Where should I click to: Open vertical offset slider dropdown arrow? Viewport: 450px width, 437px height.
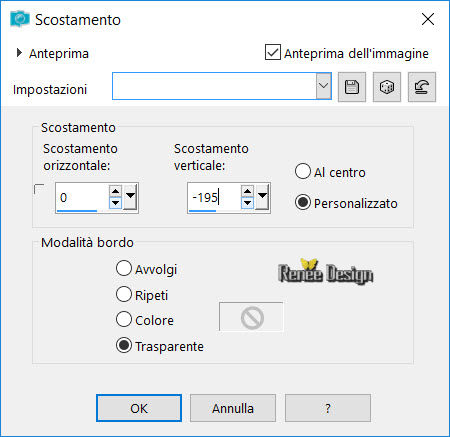click(x=263, y=197)
